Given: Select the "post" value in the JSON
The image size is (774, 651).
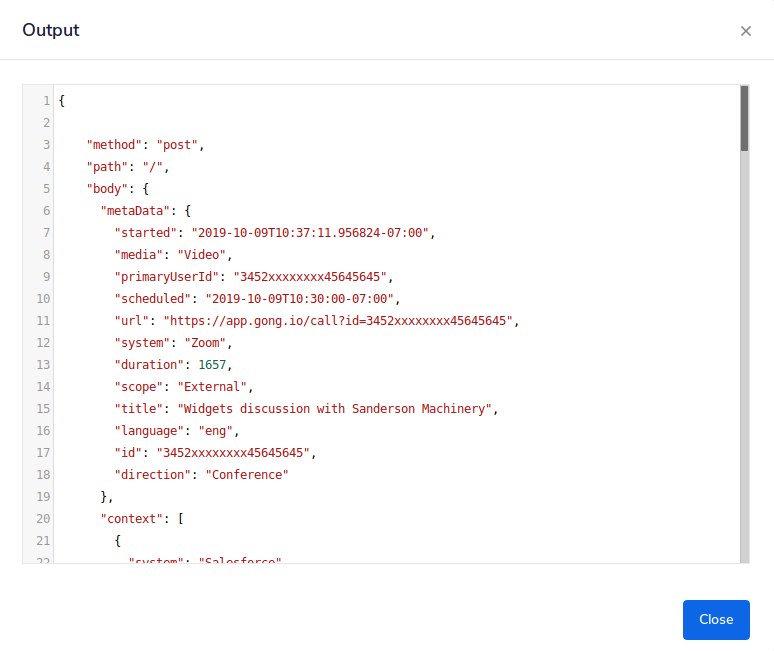Looking at the screenshot, I should coord(177,145).
